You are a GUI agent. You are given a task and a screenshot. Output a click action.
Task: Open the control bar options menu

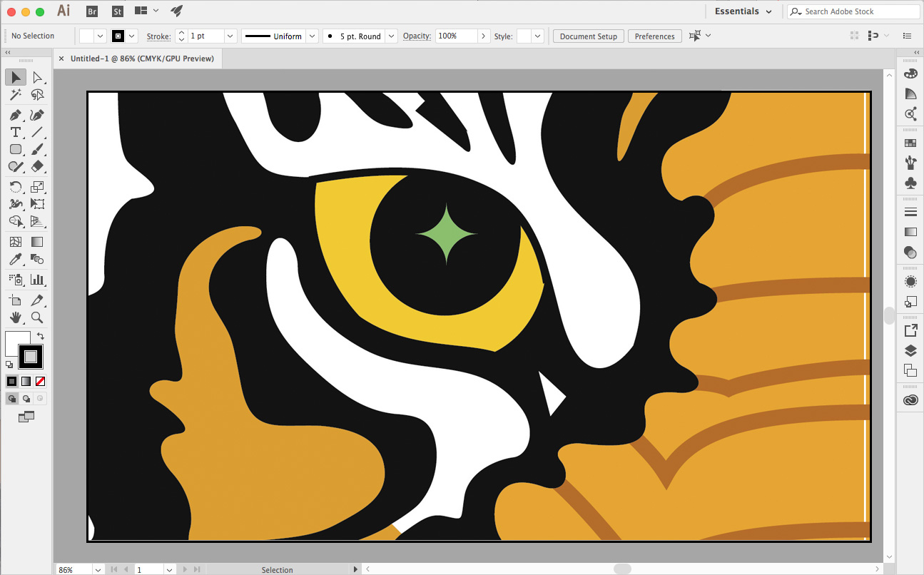[x=908, y=36]
